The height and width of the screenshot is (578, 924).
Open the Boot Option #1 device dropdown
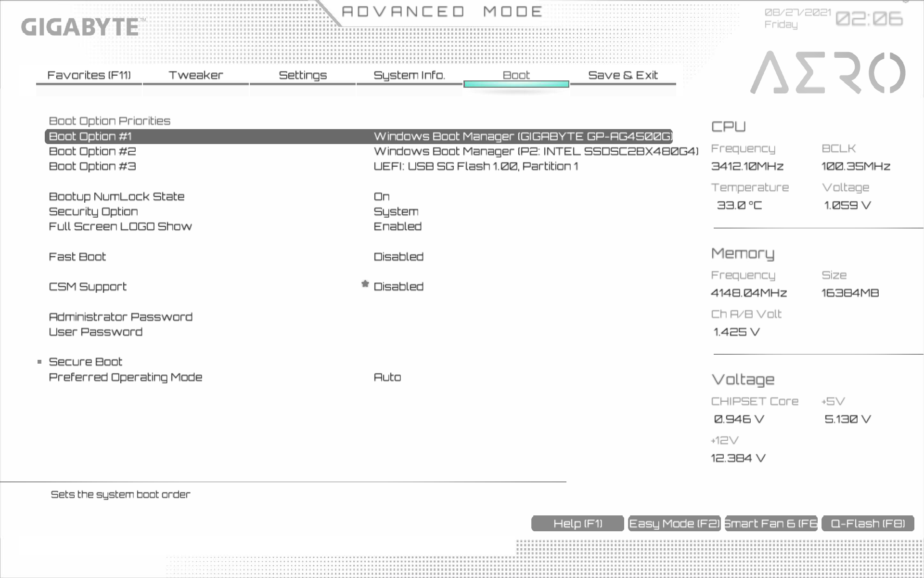[523, 136]
